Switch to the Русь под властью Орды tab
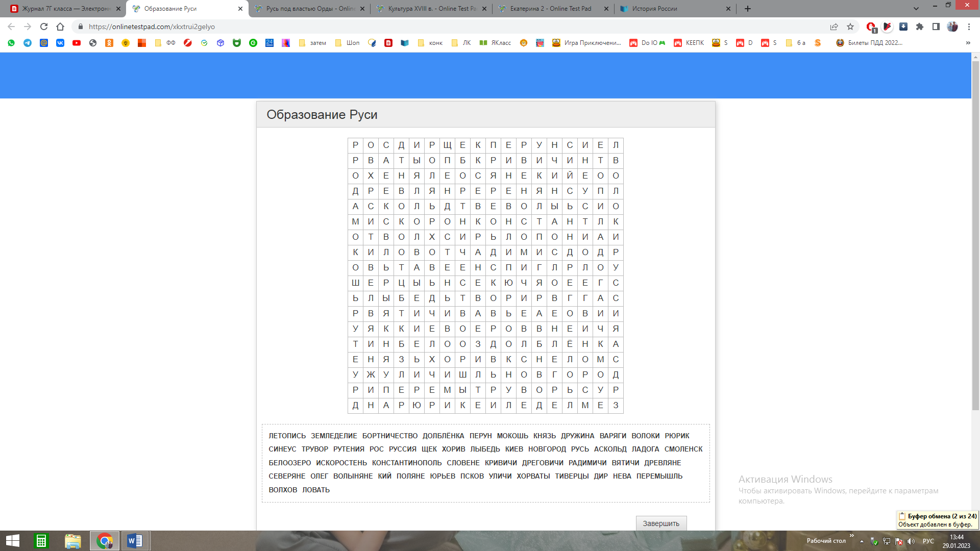This screenshot has height=551, width=980. [310, 9]
